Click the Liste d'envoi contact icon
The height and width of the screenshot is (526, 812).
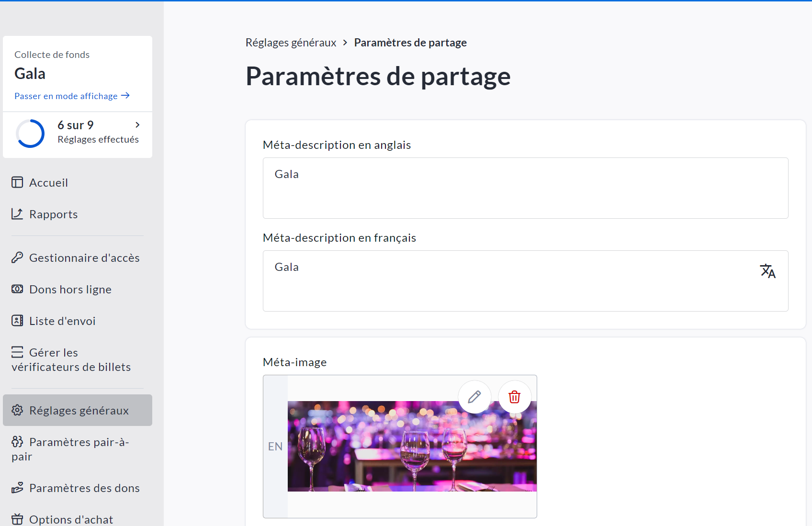[17, 321]
